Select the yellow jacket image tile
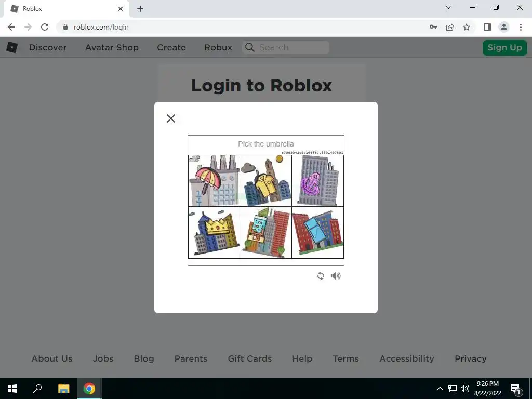 click(x=265, y=181)
